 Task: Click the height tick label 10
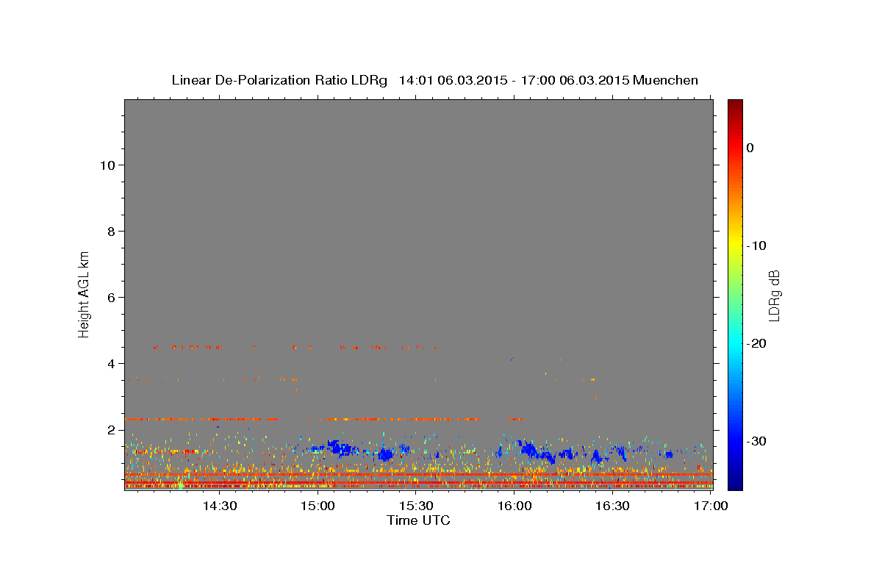[107, 165]
